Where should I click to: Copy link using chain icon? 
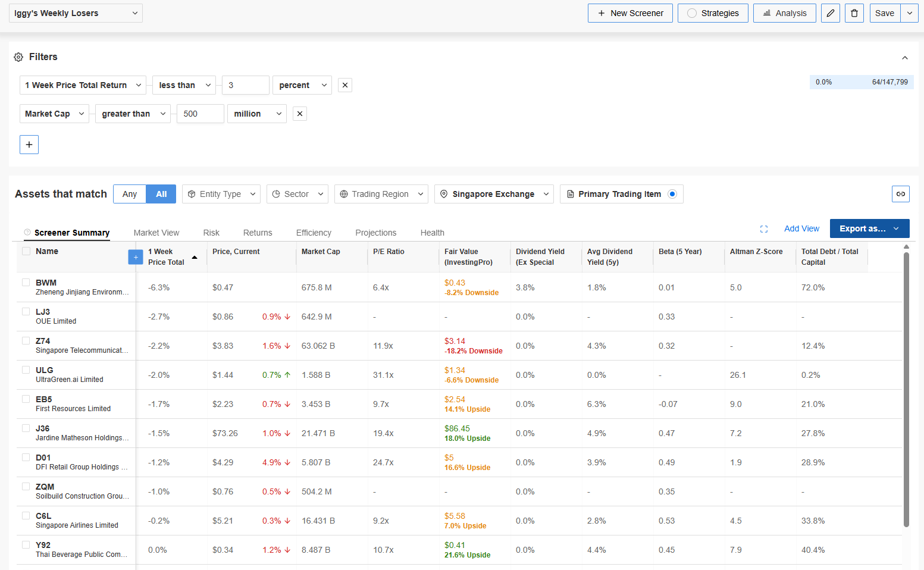tap(901, 194)
